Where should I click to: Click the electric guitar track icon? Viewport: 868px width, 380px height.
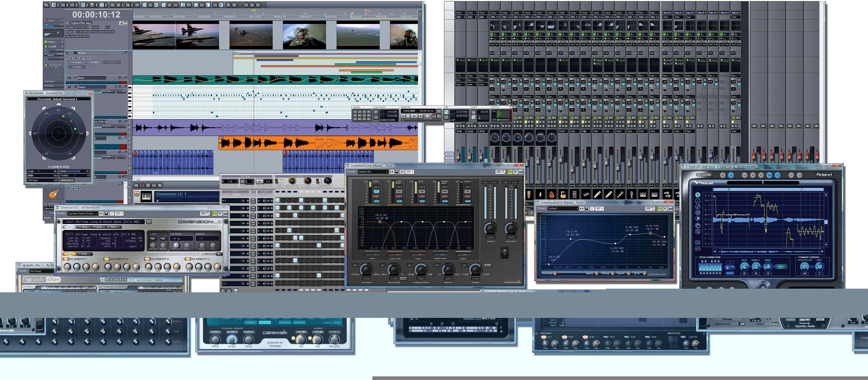(54, 194)
